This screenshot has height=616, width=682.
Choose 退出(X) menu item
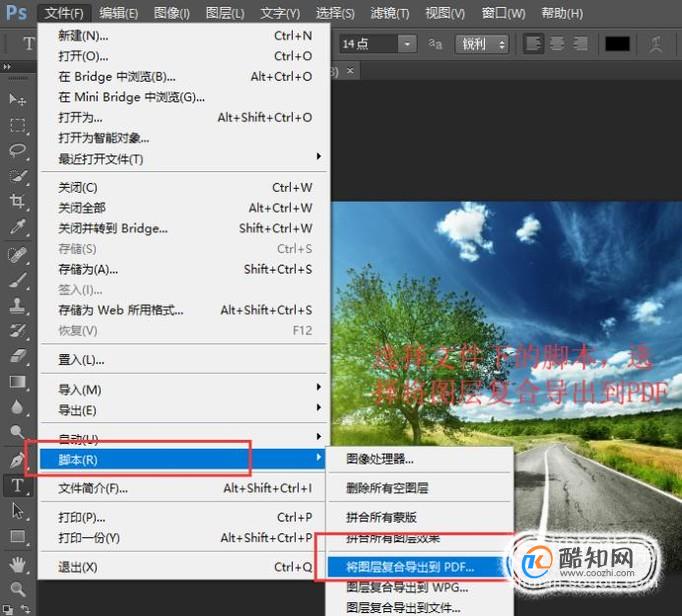point(184,567)
